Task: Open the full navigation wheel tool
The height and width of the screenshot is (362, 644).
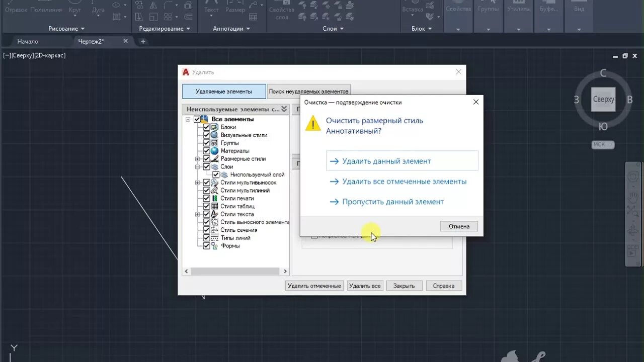Action: tap(633, 176)
